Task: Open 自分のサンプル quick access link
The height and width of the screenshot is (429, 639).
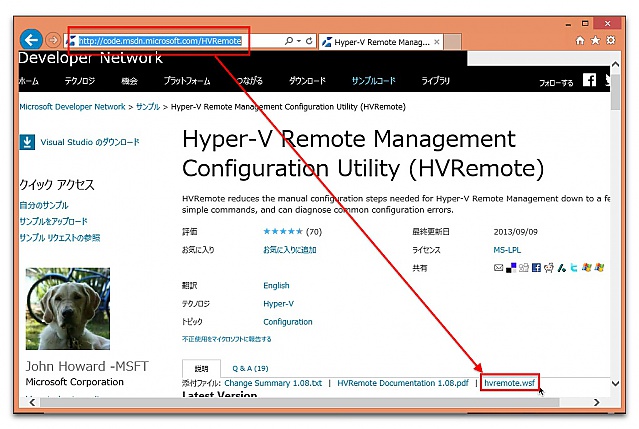Action: 44,205
